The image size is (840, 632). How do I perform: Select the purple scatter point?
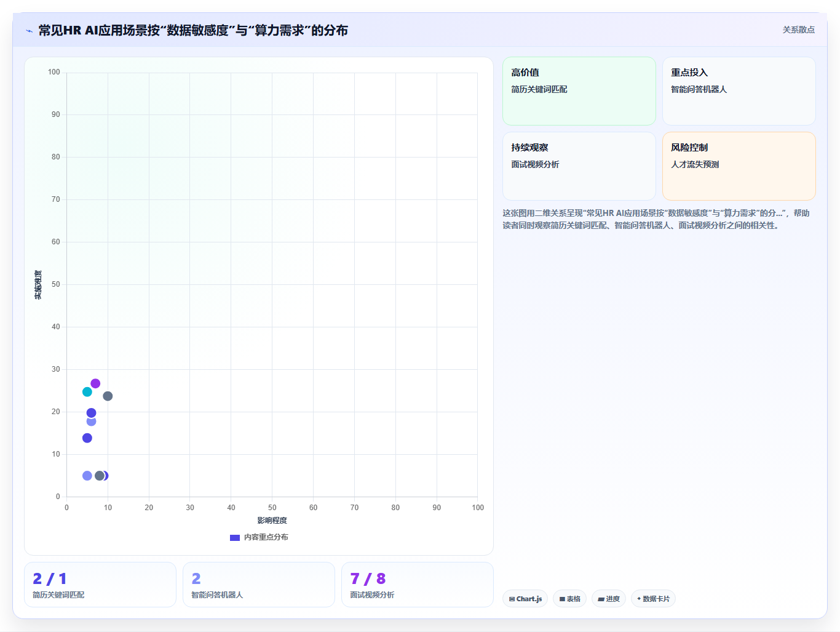pos(95,383)
